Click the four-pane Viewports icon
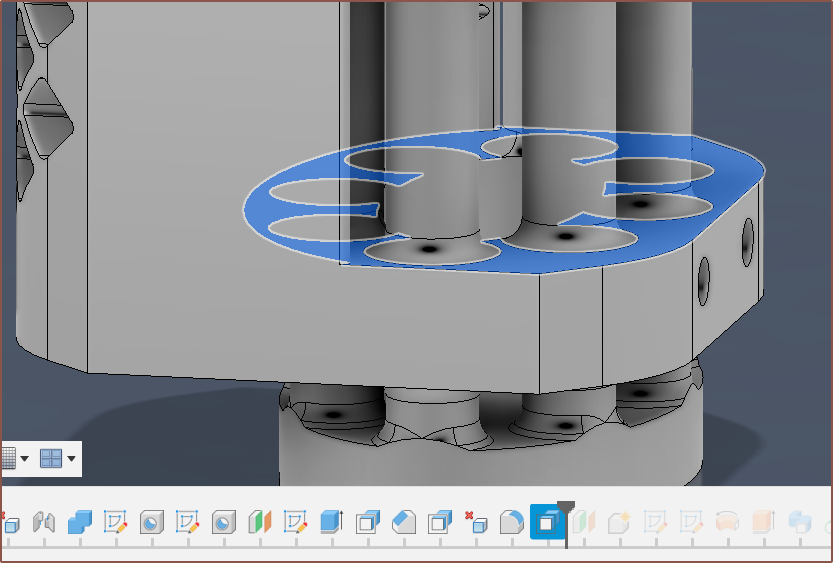 pyautogui.click(x=50, y=459)
